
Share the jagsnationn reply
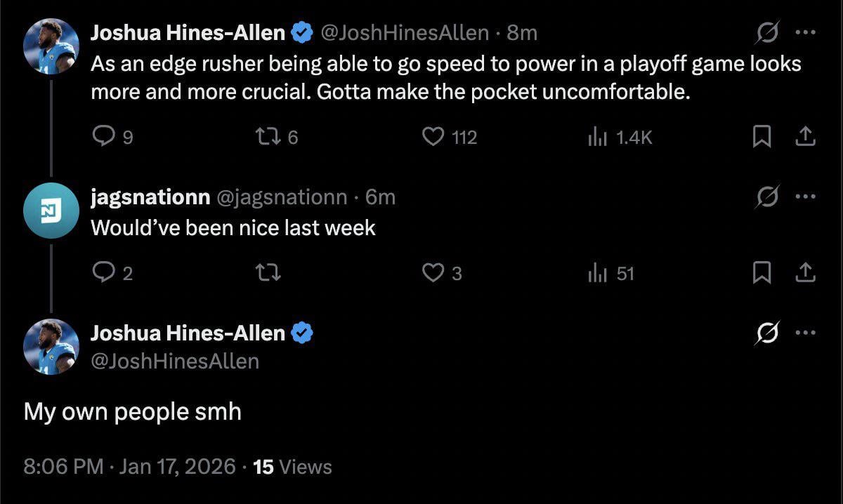coord(804,272)
